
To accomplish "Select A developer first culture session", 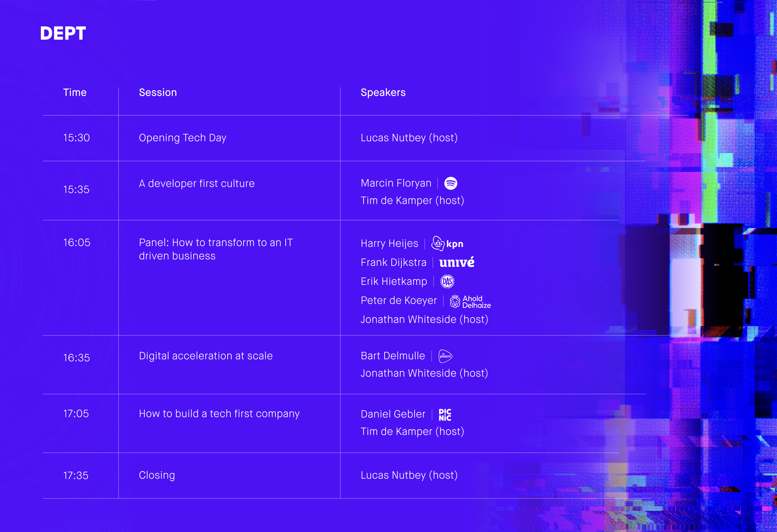I will click(197, 183).
